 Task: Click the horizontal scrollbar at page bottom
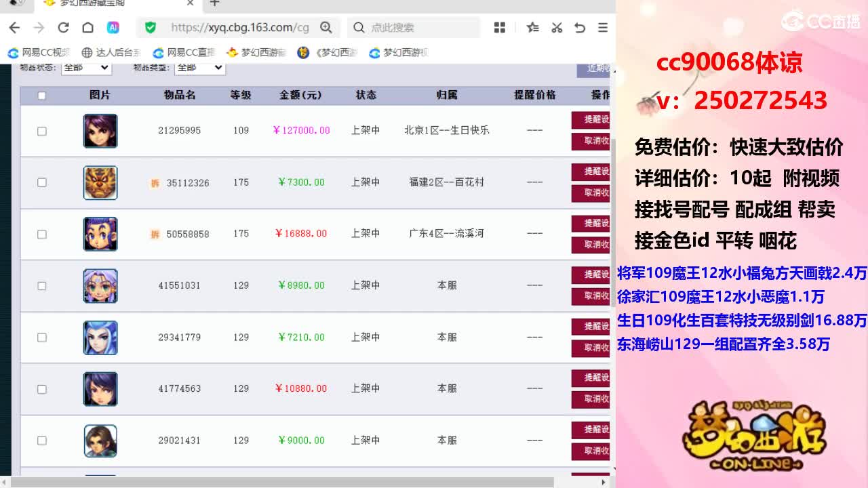[281, 482]
